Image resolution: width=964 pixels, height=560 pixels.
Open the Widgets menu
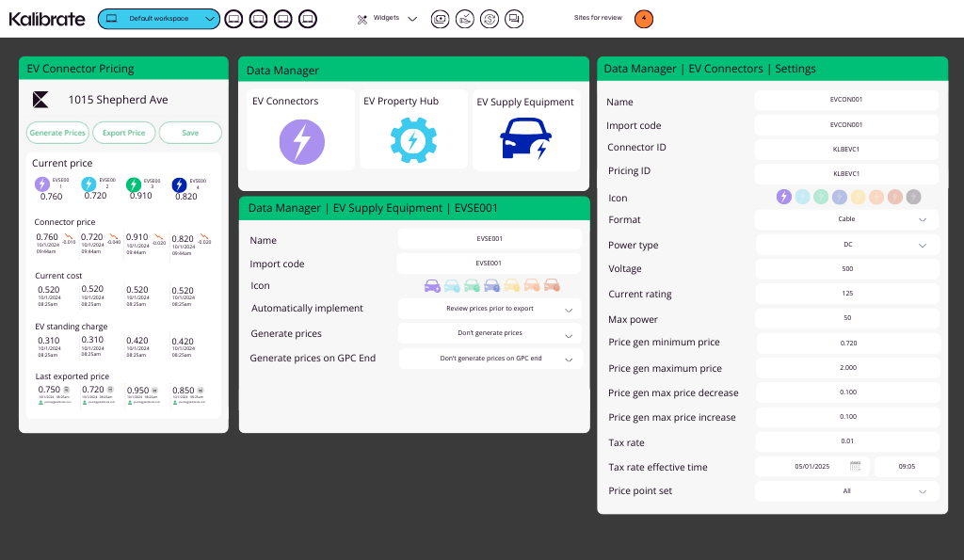386,18
